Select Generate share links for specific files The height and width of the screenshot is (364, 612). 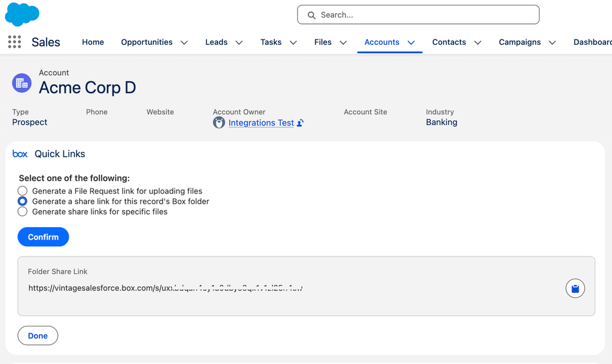pyautogui.click(x=22, y=212)
